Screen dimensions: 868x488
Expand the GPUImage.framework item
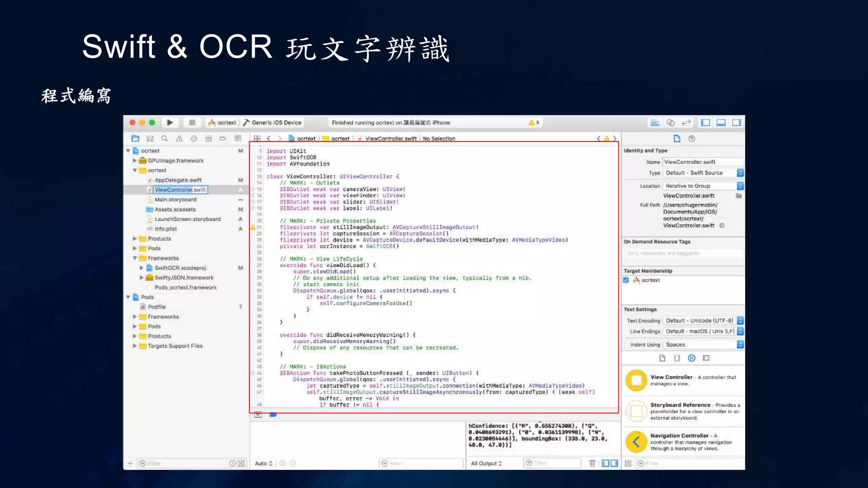(135, 161)
